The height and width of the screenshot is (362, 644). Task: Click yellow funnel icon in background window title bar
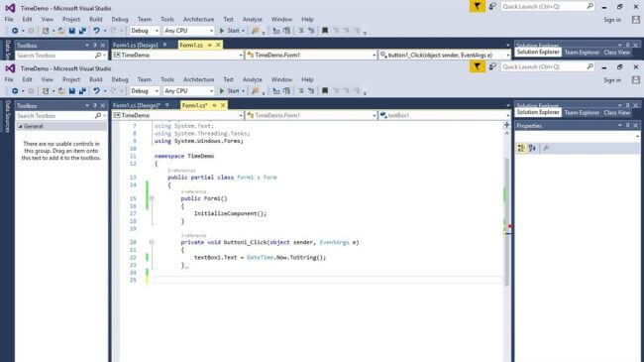point(477,6)
